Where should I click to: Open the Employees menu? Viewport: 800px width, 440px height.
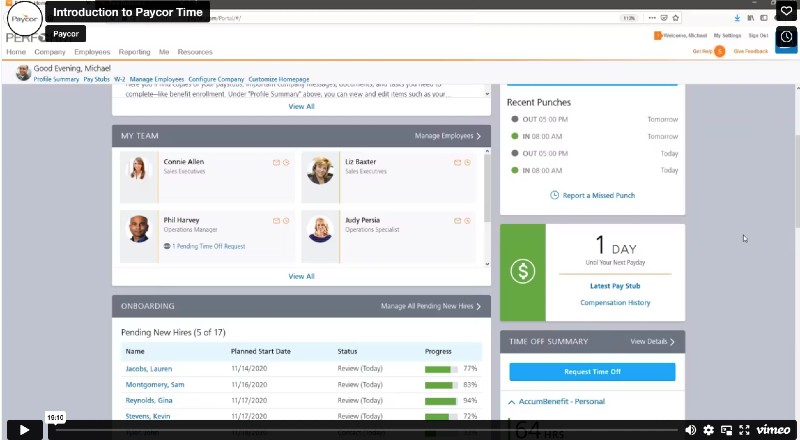coord(92,52)
